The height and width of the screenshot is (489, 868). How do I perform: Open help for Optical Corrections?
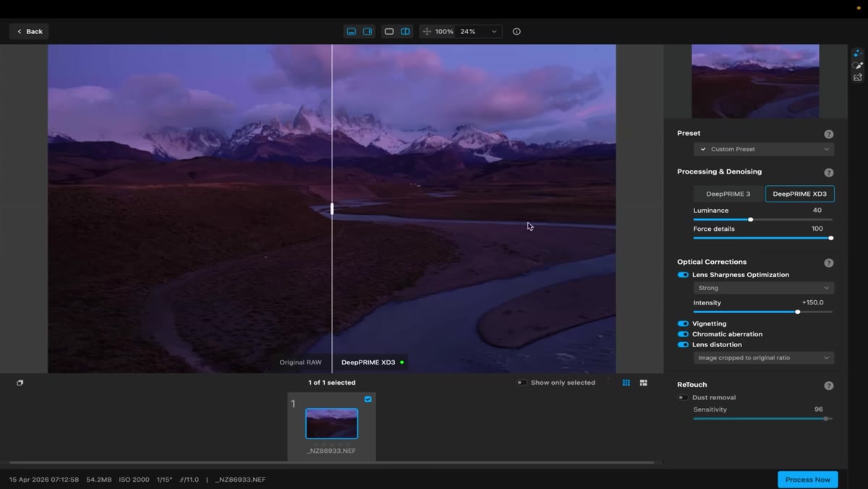click(829, 263)
